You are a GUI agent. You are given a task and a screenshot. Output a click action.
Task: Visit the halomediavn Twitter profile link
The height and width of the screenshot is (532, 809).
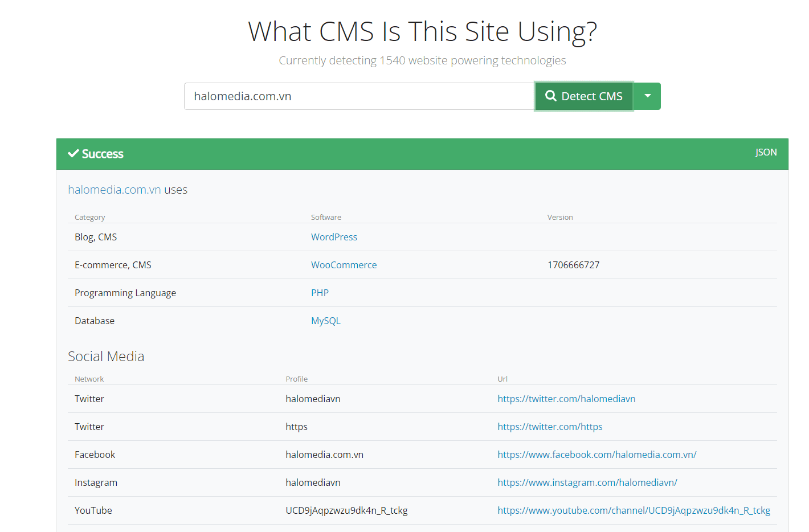566,398
